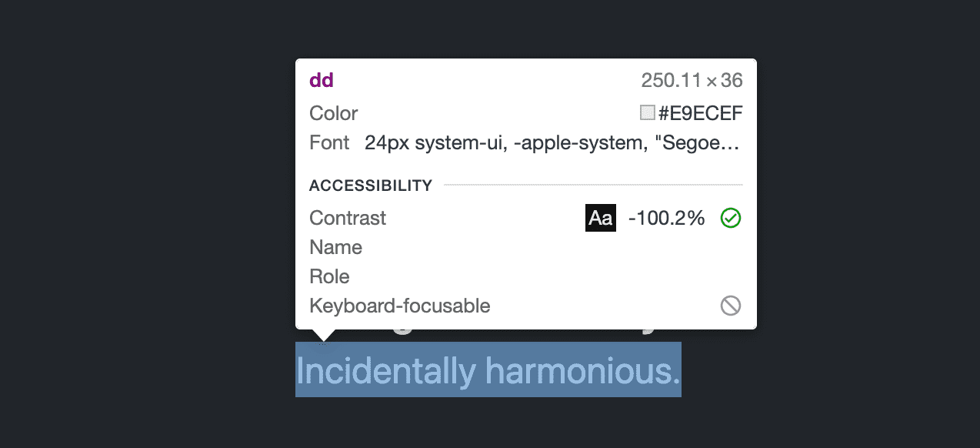Click the Keyboard-focusable label

399,306
